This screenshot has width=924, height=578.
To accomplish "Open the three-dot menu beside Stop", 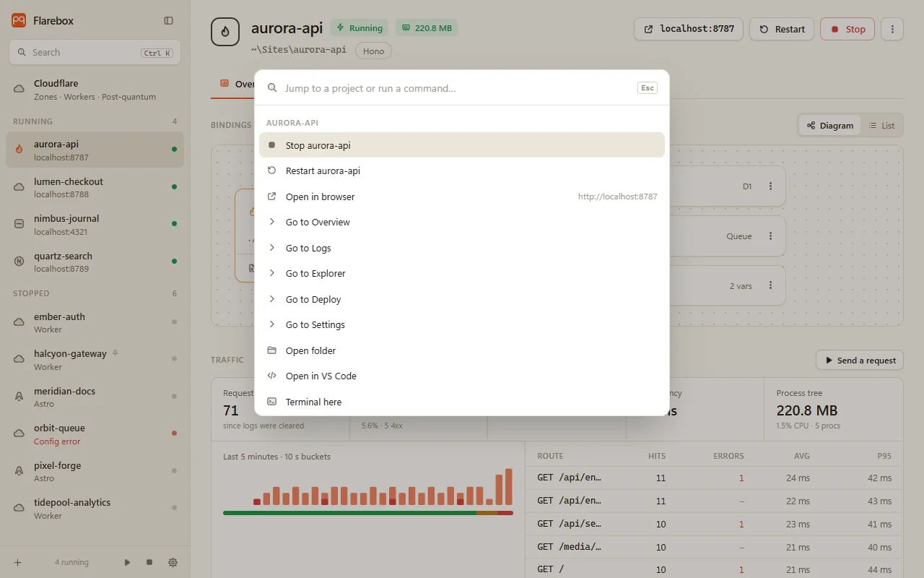I will (892, 29).
